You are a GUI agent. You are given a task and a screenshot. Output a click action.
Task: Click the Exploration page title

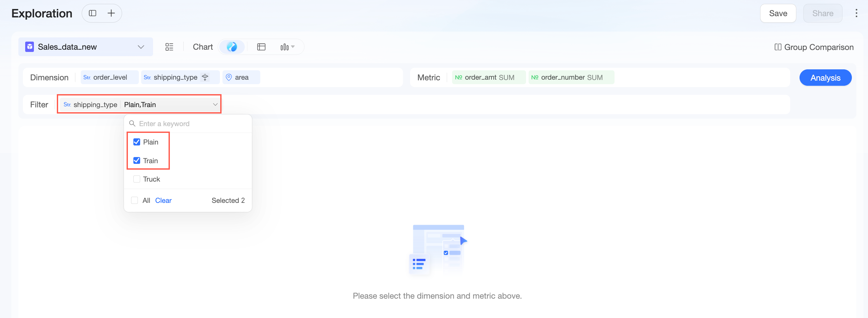[42, 13]
